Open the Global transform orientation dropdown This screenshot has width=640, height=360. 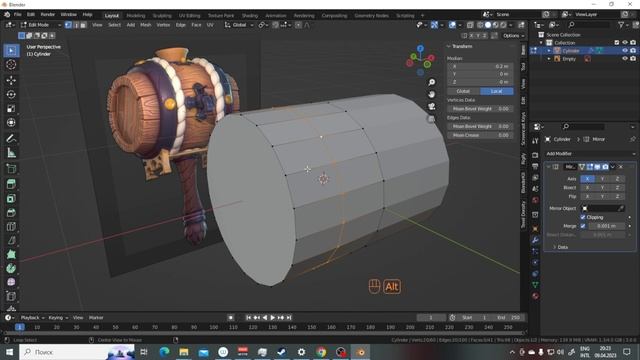tap(239, 25)
